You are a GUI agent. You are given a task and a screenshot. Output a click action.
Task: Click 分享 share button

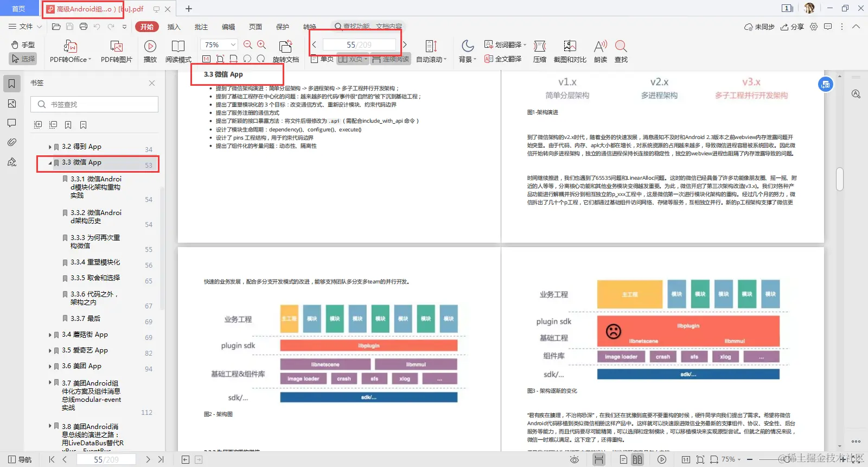[792, 27]
